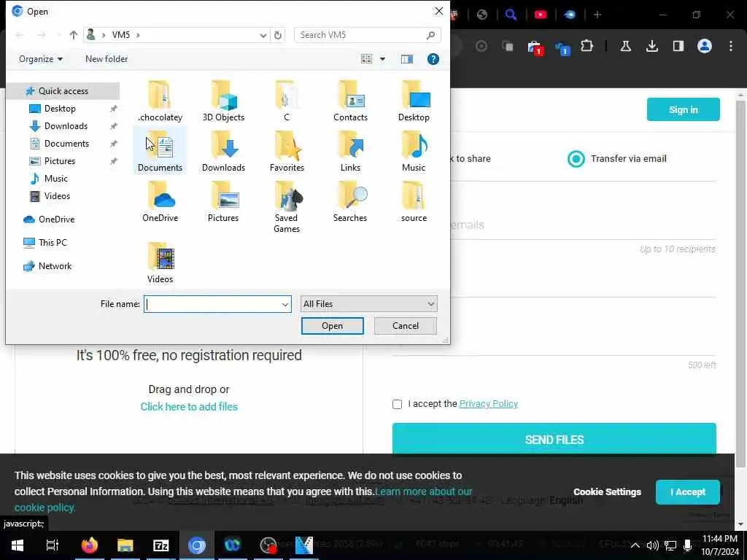This screenshot has height=560, width=747.
Task: Open the 3D Objects folder
Action: coord(223,101)
